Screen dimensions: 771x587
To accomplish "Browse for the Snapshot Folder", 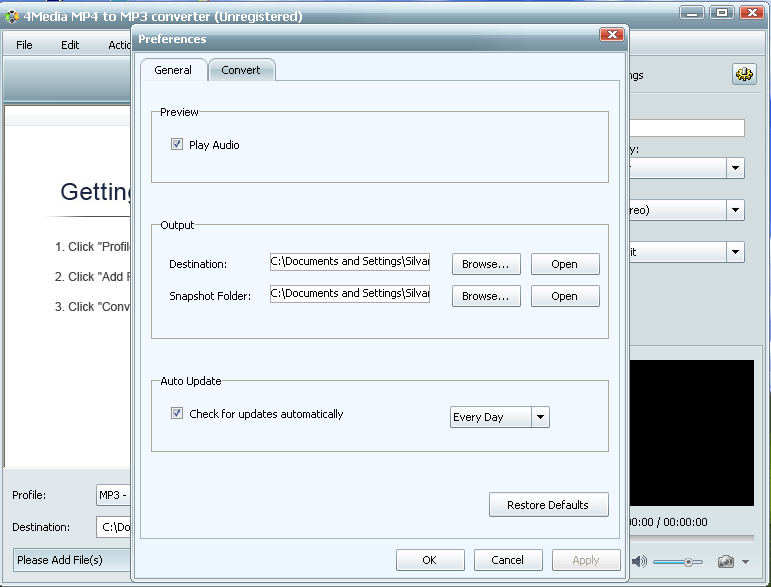I will coord(486,296).
